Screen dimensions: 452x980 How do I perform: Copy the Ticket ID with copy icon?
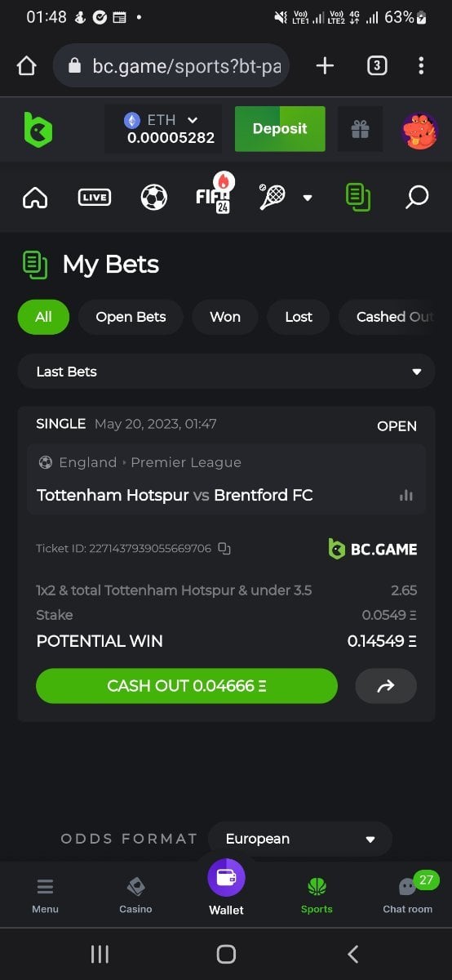224,549
